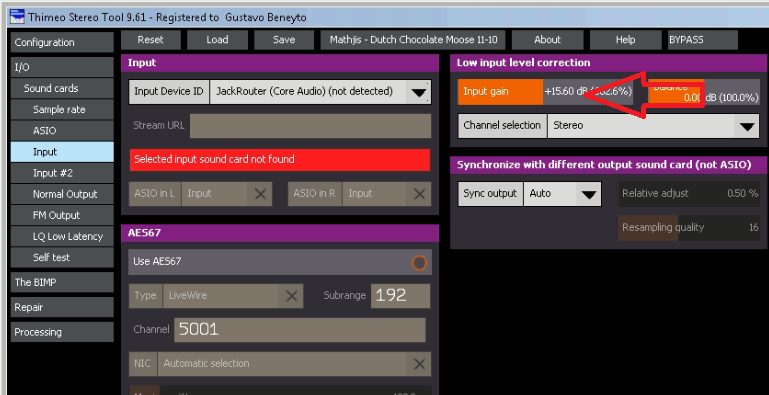The height and width of the screenshot is (395, 769).
Task: Click the Save button
Action: 284,40
